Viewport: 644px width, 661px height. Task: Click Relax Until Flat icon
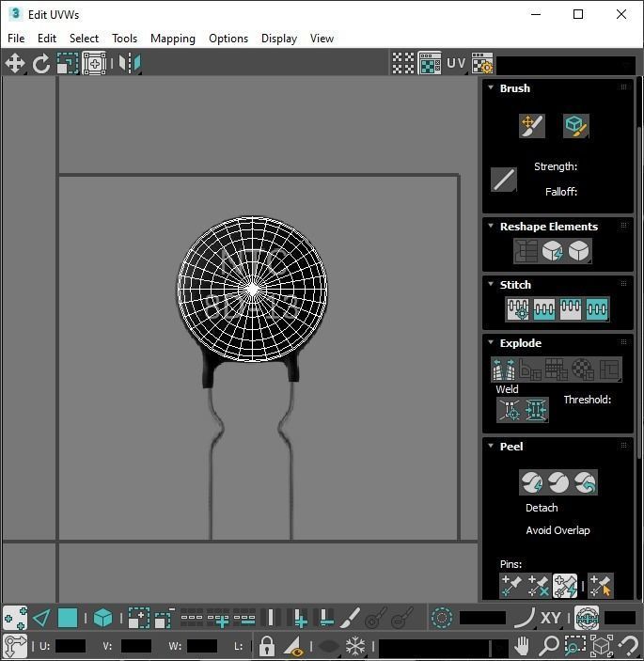coord(552,251)
